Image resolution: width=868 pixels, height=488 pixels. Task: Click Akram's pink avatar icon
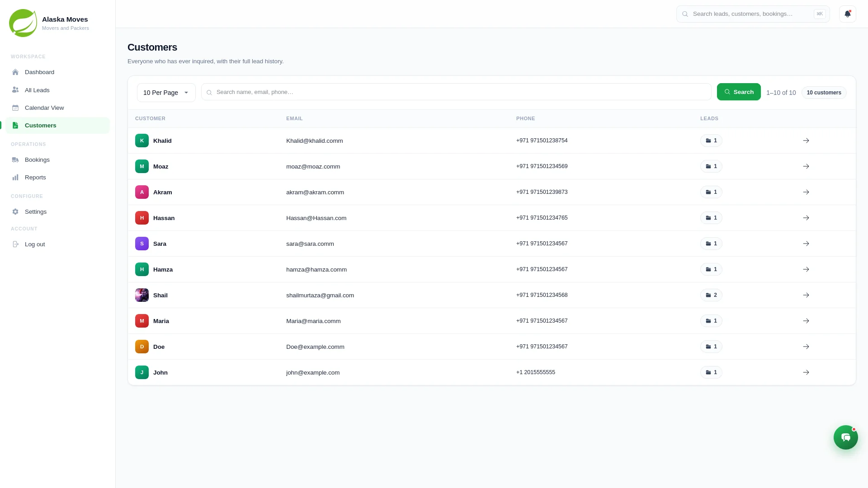point(142,192)
